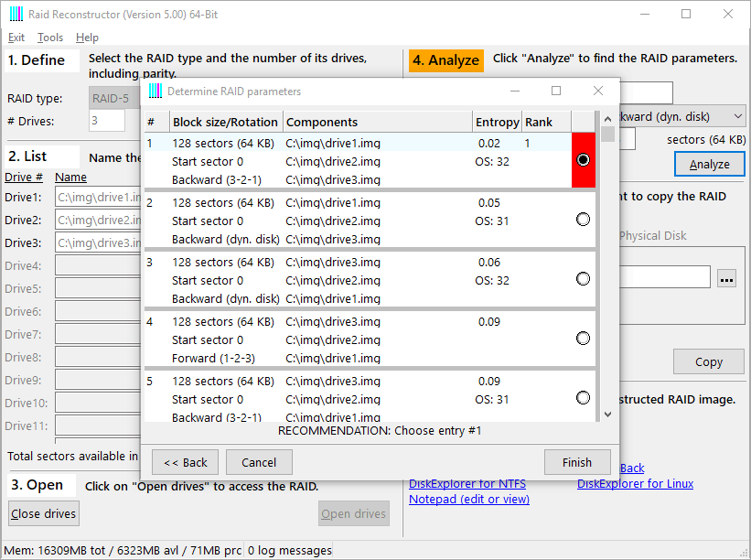The width and height of the screenshot is (751, 560).
Task: Open the DiskExplorer for Linux link
Action: click(x=635, y=483)
